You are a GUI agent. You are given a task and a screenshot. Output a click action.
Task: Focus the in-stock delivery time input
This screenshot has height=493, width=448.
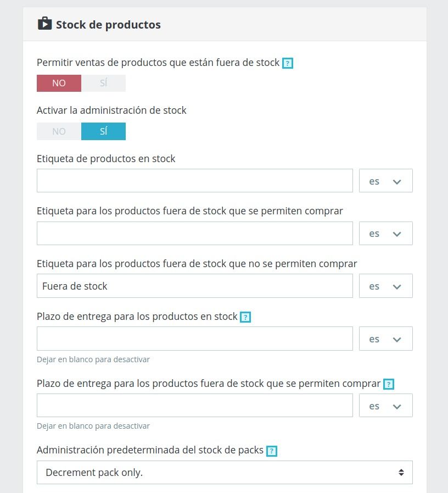[195, 339]
